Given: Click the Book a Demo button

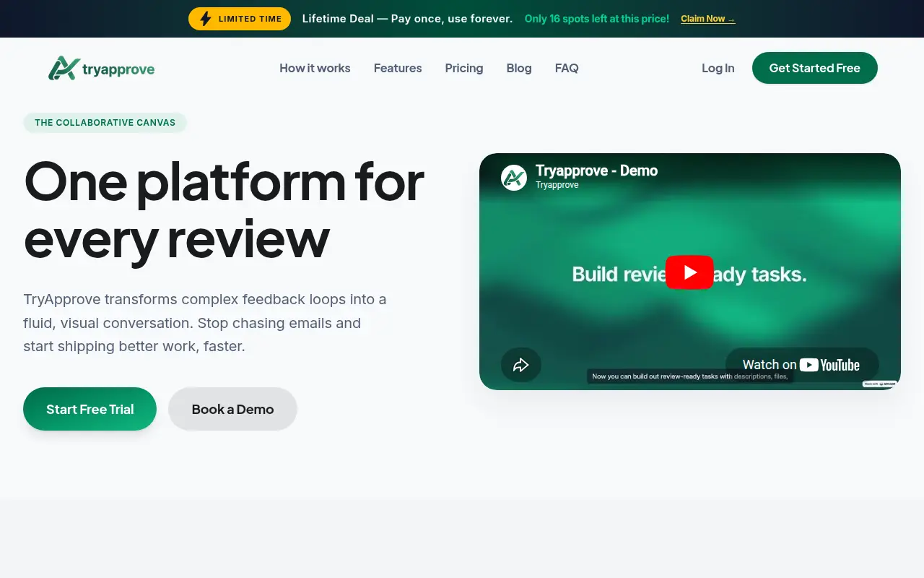Looking at the screenshot, I should (x=232, y=409).
